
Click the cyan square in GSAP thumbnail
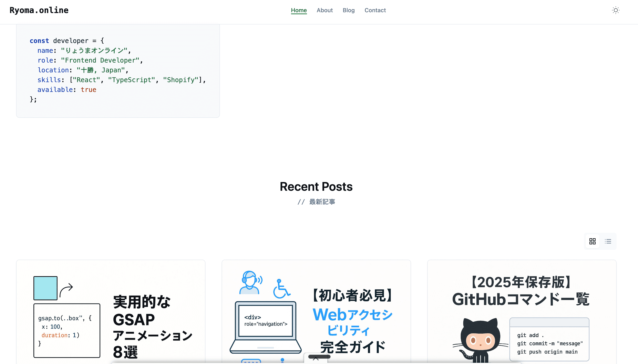tap(45, 288)
